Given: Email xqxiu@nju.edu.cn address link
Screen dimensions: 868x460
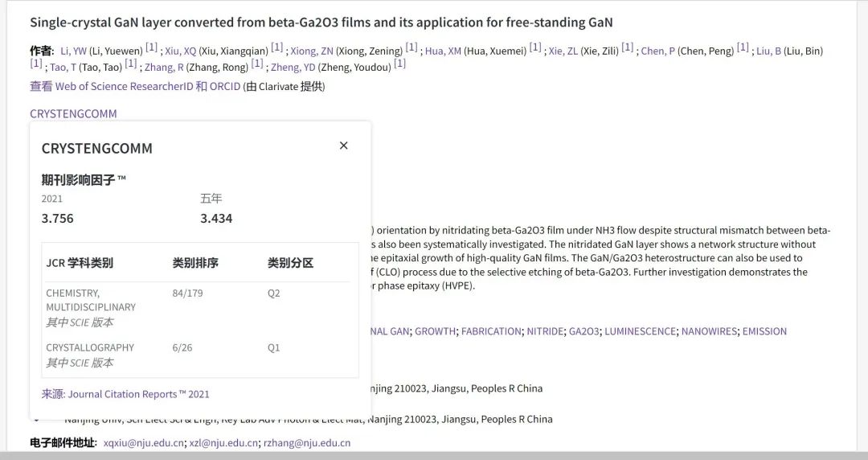Looking at the screenshot, I should point(144,443).
